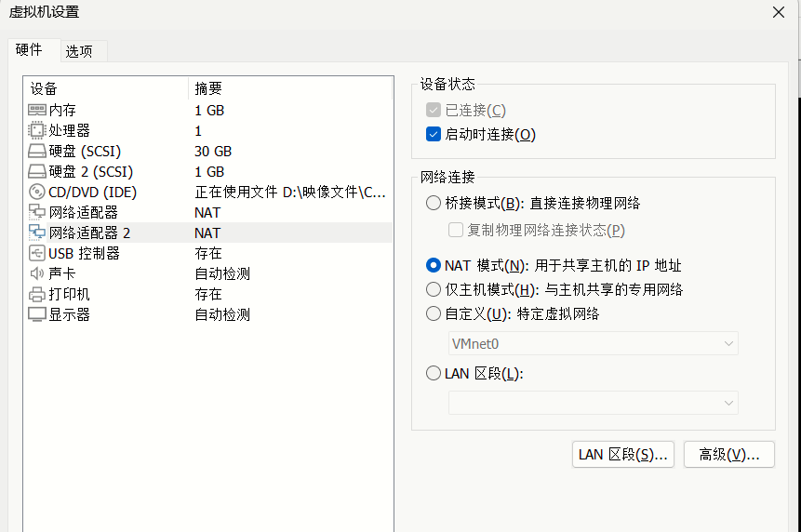Open the LAN segment empty dropdown
This screenshot has width=801, height=532.
tap(594, 403)
